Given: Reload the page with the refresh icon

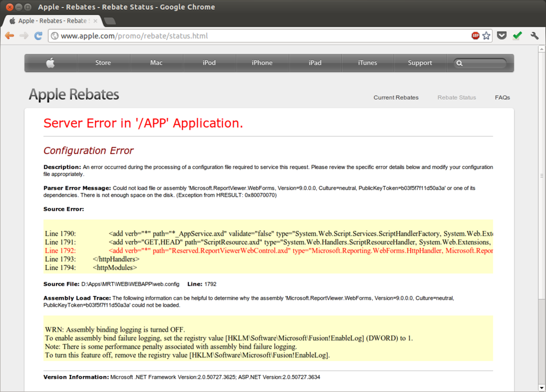Looking at the screenshot, I should (38, 36).
